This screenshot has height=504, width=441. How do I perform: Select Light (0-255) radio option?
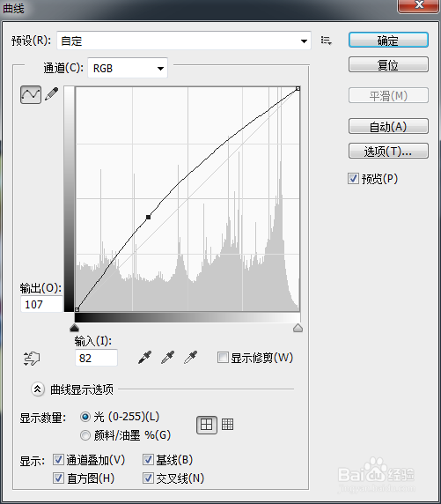[x=85, y=417]
